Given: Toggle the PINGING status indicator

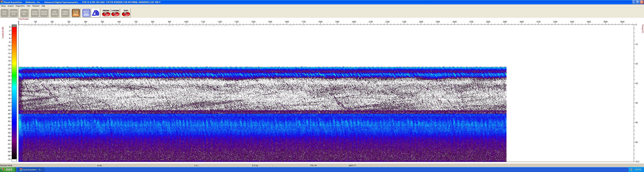Looking at the screenshot, I should pyautogui.click(x=106, y=13).
